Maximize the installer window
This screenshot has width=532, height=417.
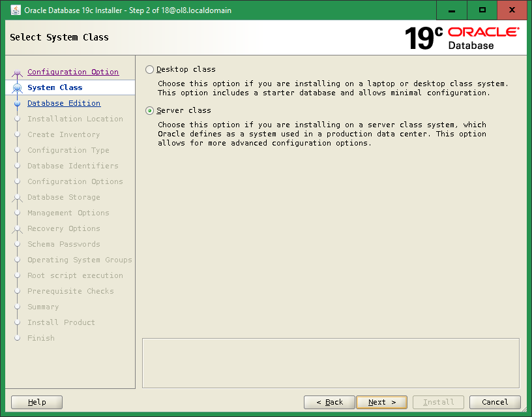[482, 10]
